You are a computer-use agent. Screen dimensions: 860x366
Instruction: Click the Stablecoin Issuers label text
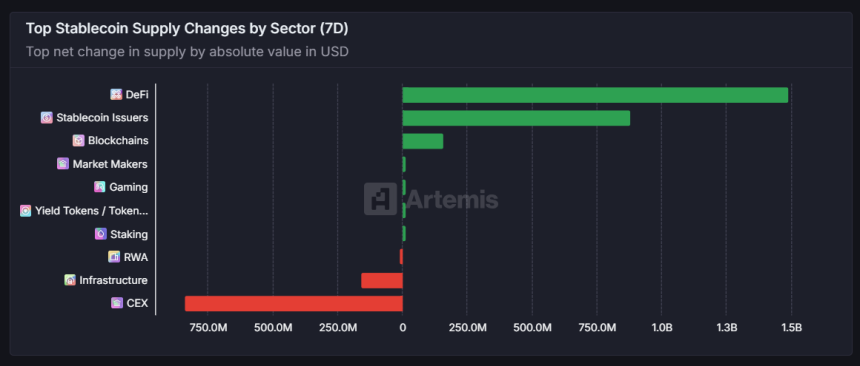(x=102, y=117)
